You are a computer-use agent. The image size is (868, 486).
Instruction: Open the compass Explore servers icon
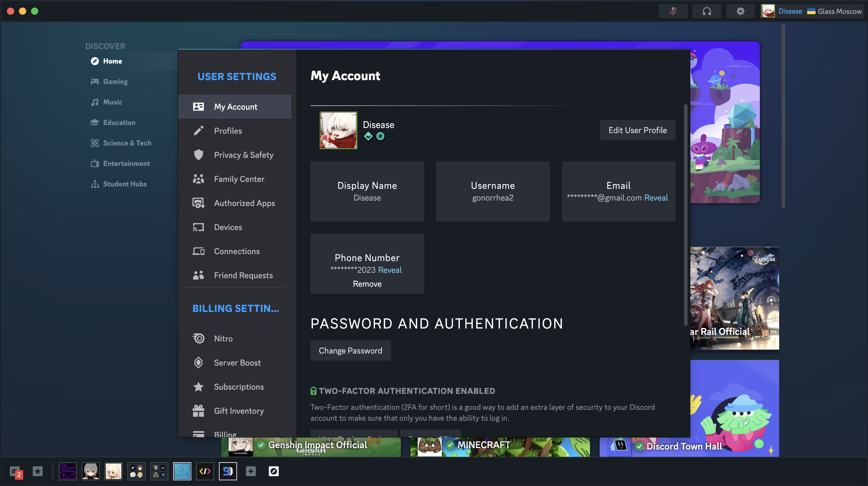[273, 471]
